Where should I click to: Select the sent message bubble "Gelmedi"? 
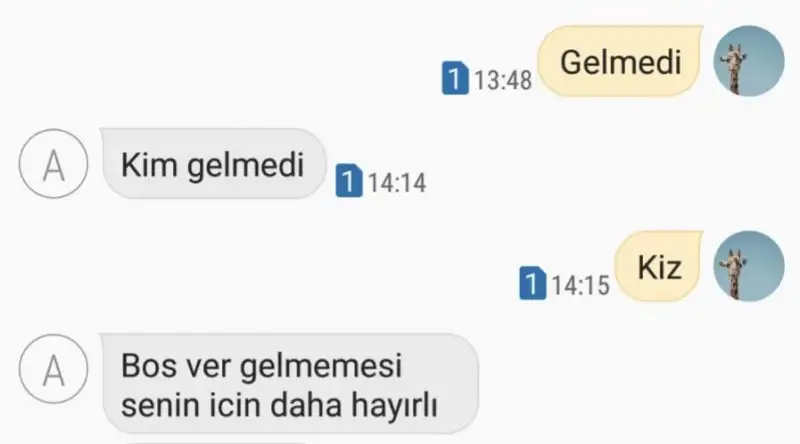pyautogui.click(x=620, y=61)
